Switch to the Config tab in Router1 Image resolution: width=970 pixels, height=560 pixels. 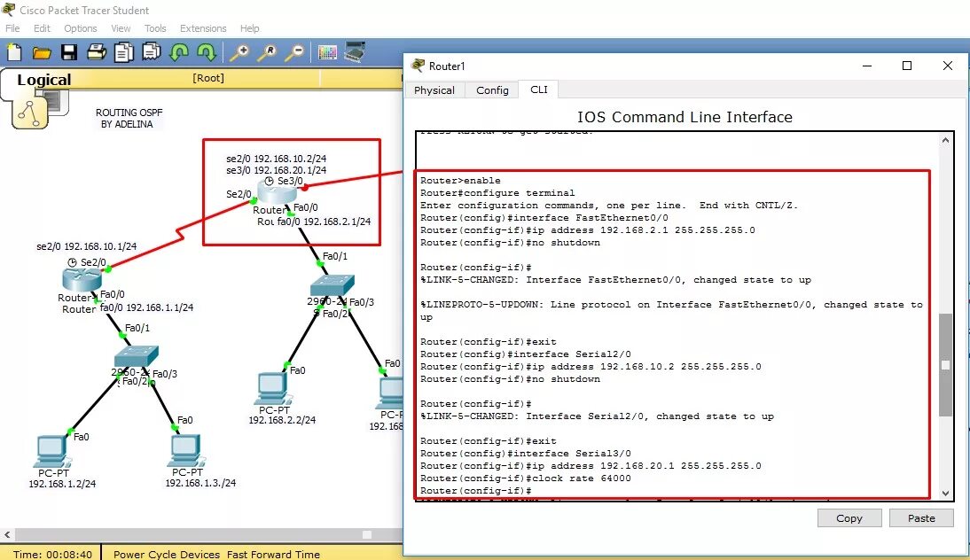pos(492,90)
